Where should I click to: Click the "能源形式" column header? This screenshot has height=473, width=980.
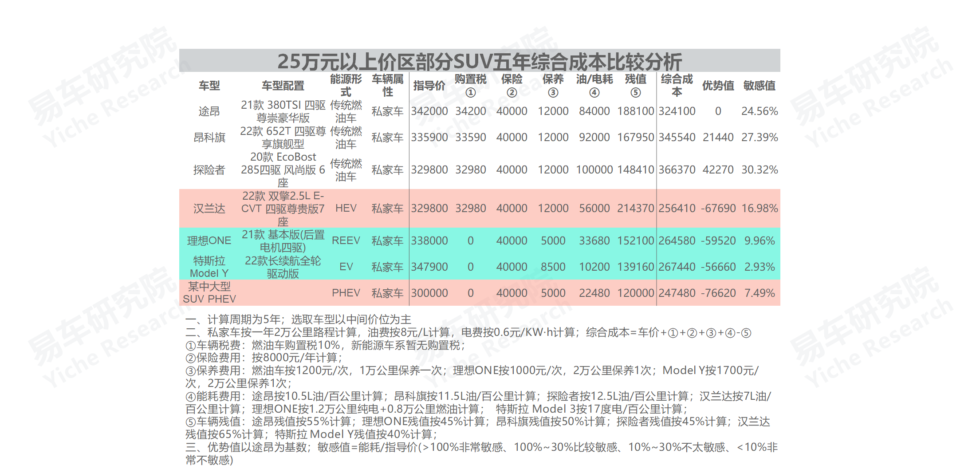[x=346, y=86]
